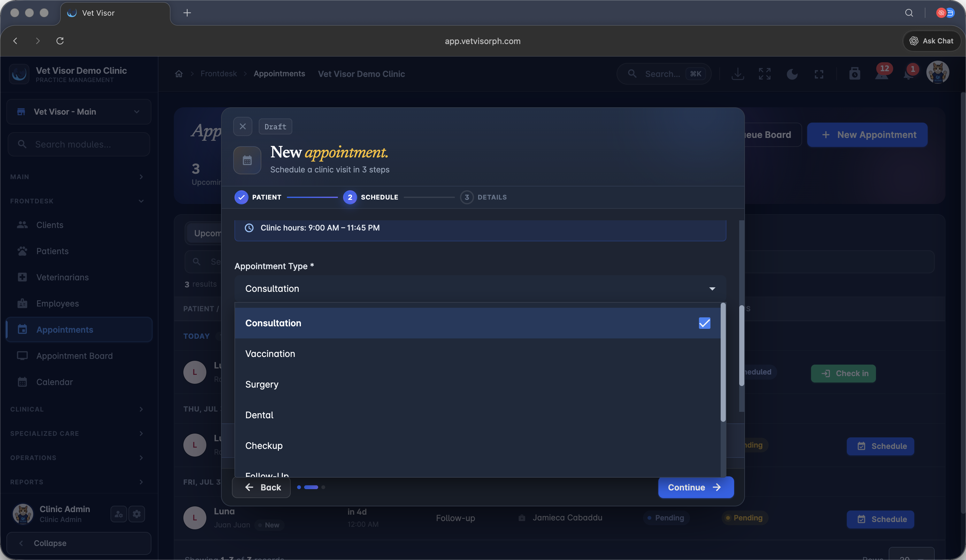This screenshot has width=966, height=560.
Task: Expand the REPORTS sidebar section
Action: [77, 482]
